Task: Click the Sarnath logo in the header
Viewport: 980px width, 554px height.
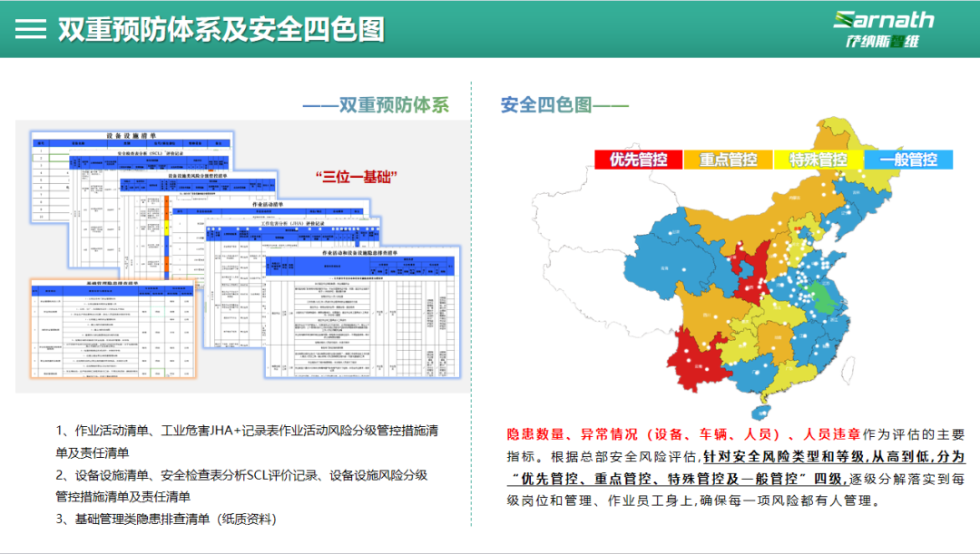Action: pos(882,29)
